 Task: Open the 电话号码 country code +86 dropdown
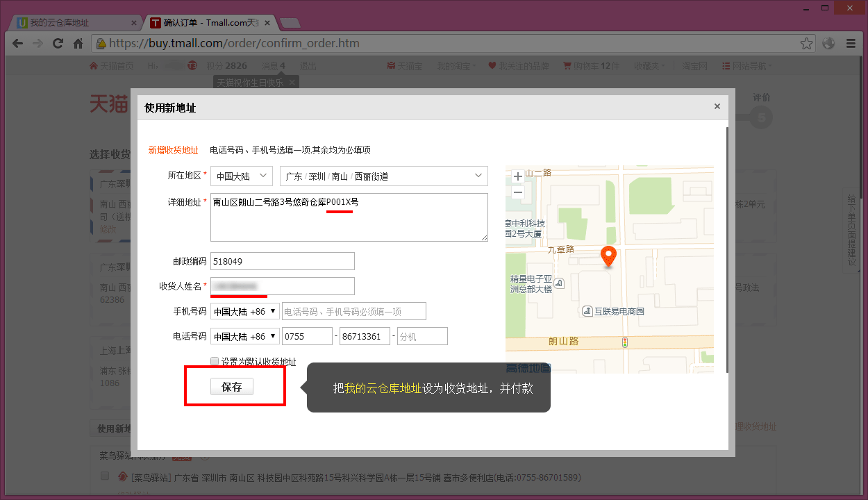pyautogui.click(x=245, y=336)
